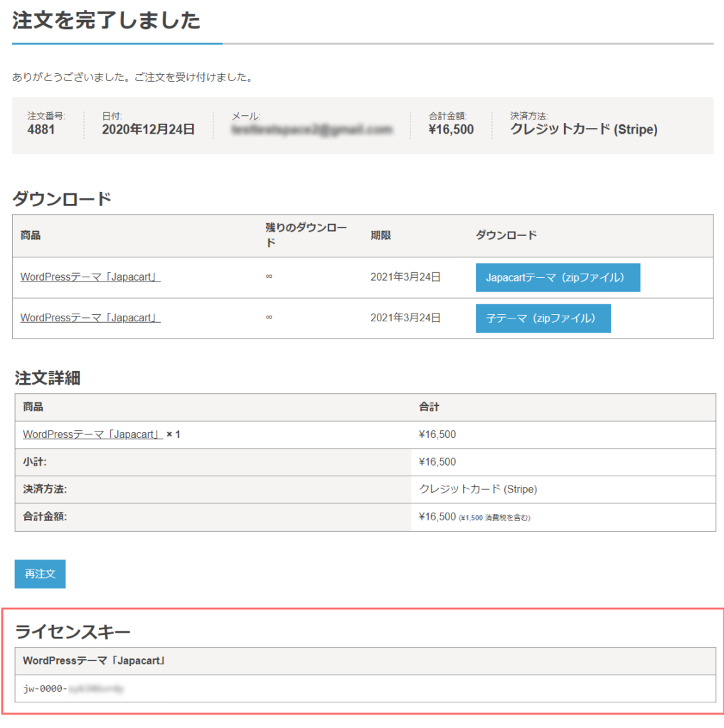Click the 合計金額: label in the summary bar
This screenshot has height=728, width=724.
(447, 116)
